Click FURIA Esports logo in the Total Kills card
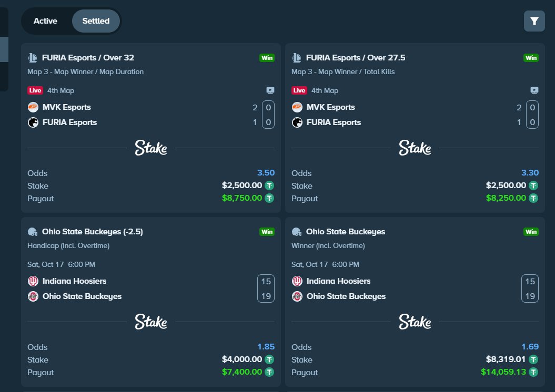Screen dimensions: 555x392 297,122
